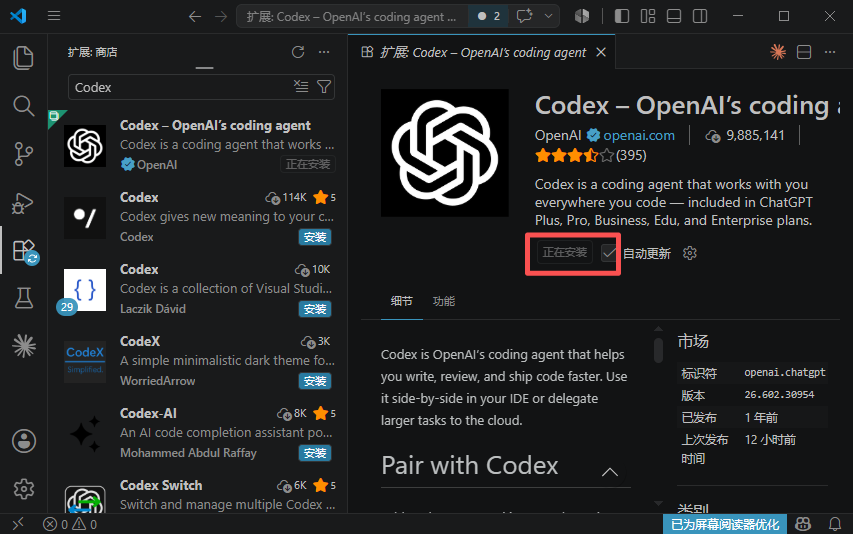Toggle the bottom panel

click(x=673, y=16)
